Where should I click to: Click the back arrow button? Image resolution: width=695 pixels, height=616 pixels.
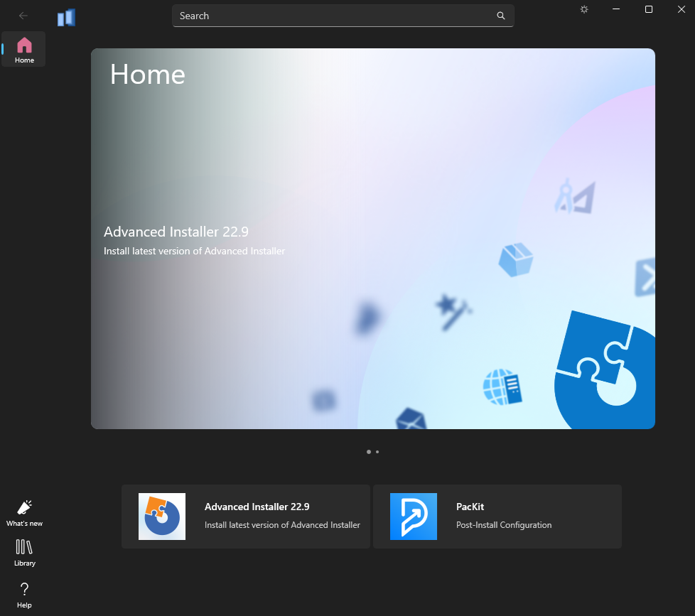tap(23, 16)
